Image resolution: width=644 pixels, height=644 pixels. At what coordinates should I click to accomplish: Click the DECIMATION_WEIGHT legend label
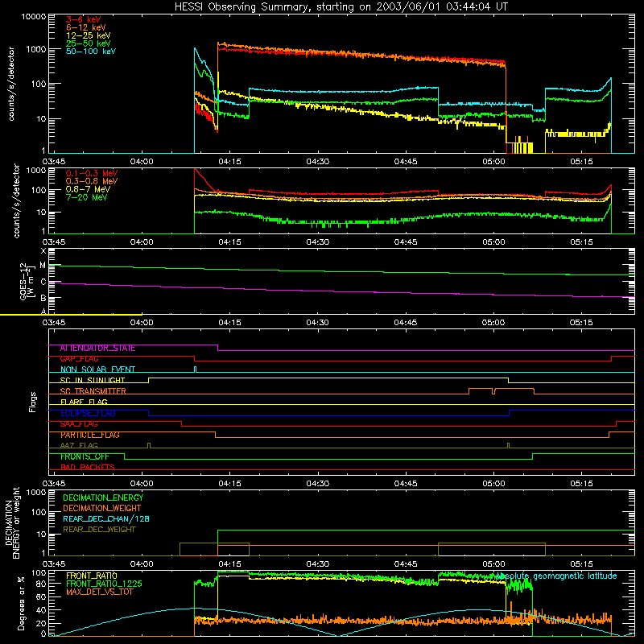(x=102, y=509)
